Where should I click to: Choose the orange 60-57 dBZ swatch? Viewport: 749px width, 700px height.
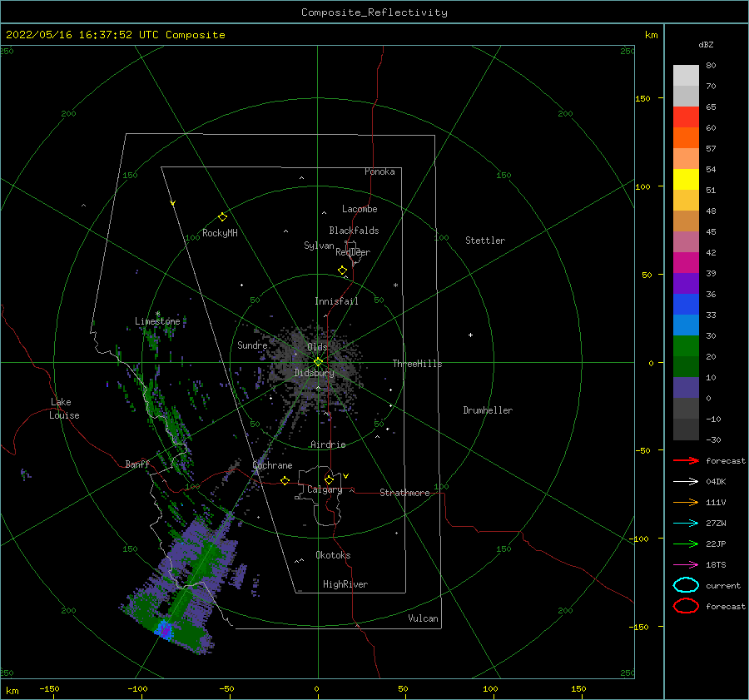(x=686, y=138)
